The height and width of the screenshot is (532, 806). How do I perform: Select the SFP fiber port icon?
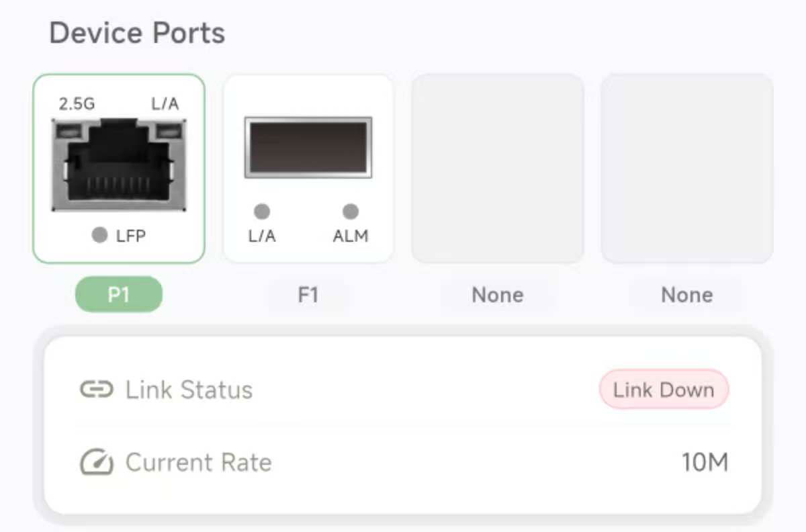(x=308, y=148)
